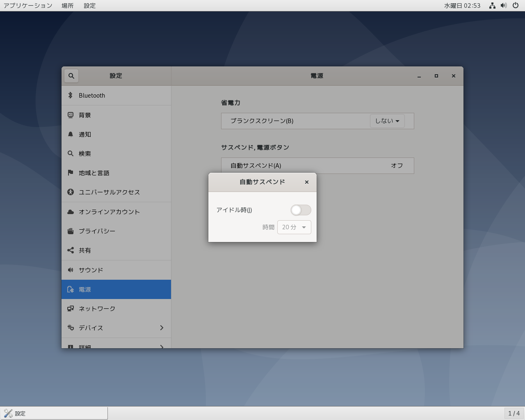Screen dimensions: 525x420
Task: Close the 自動サスペンド dialog
Action: coord(307,182)
